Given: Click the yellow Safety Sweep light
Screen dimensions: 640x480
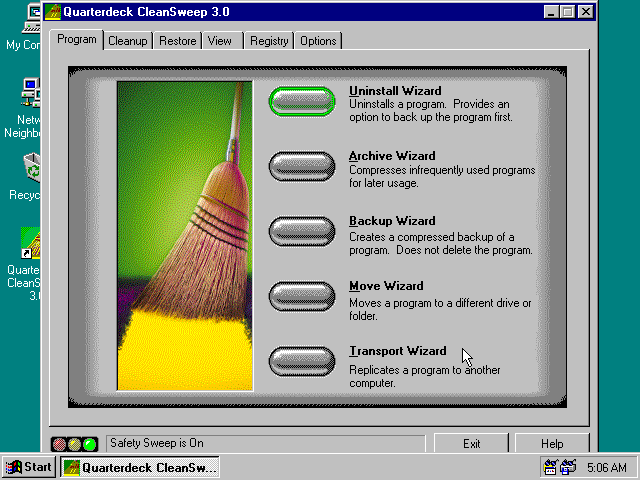Looking at the screenshot, I should [74, 444].
